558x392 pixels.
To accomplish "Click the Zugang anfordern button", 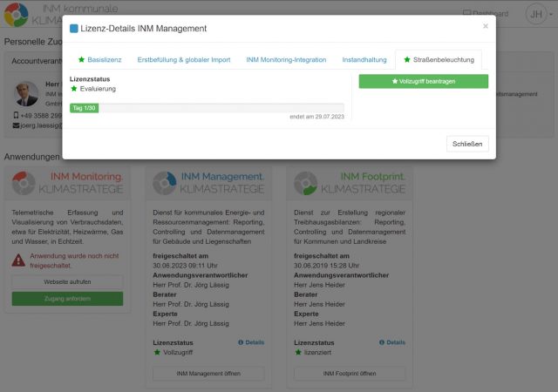I will pyautogui.click(x=67, y=299).
